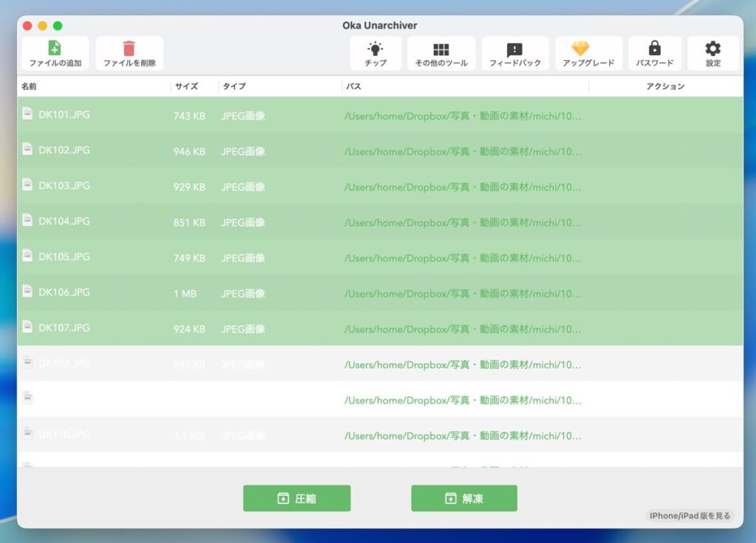
Task: Click the file icon beside DK106.JPG
Action: tap(27, 291)
